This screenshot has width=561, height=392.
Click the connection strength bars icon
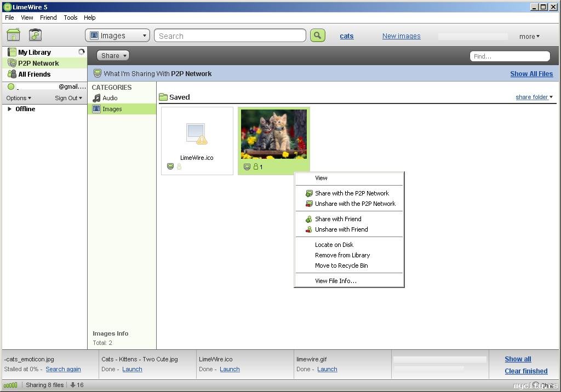coord(10,385)
